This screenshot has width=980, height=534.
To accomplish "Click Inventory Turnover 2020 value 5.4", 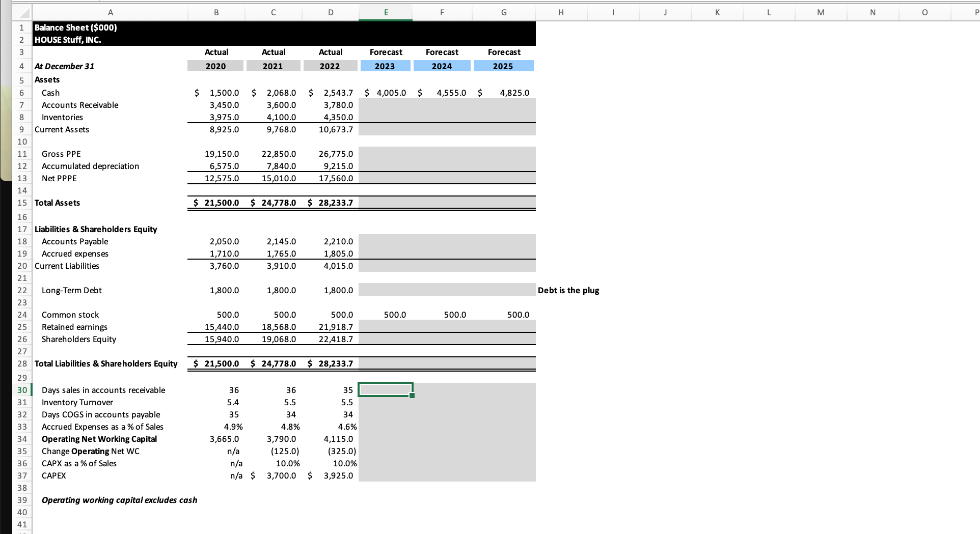I will coord(233,402).
